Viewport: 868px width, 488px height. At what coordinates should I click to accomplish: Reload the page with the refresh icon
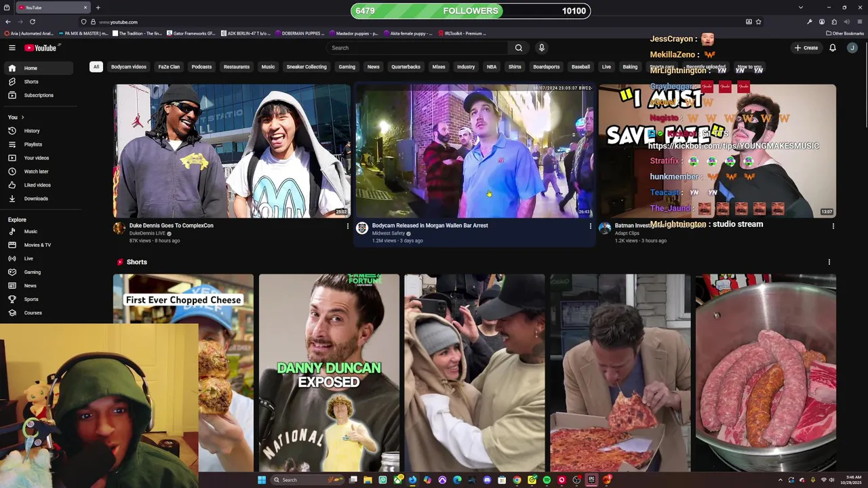pos(32,22)
